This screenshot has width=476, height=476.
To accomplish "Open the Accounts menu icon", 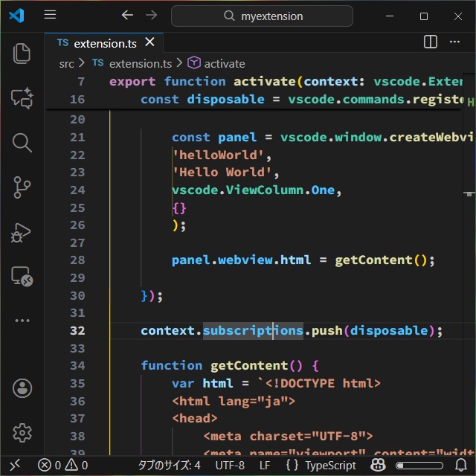I will pos(22,387).
